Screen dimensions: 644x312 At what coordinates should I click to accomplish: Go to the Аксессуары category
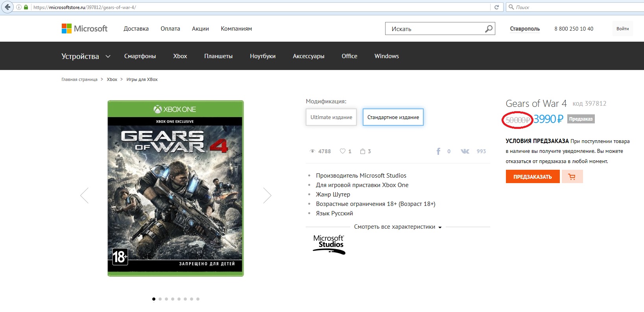tap(308, 56)
